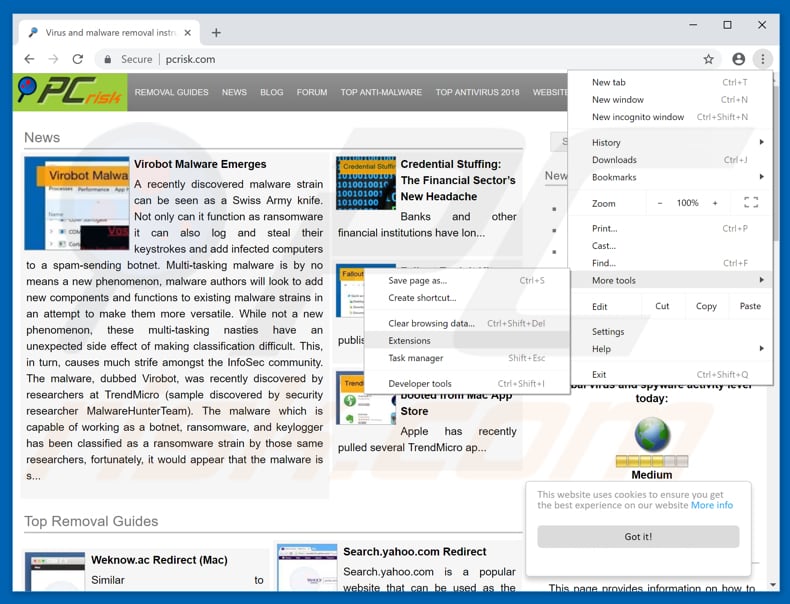Click the browser back arrow

pos(29,59)
